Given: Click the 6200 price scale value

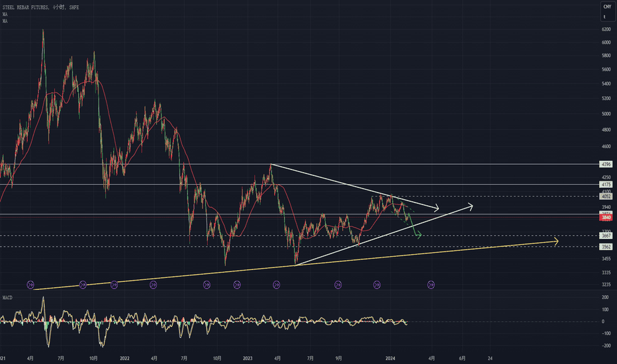Looking at the screenshot, I should (x=606, y=30).
